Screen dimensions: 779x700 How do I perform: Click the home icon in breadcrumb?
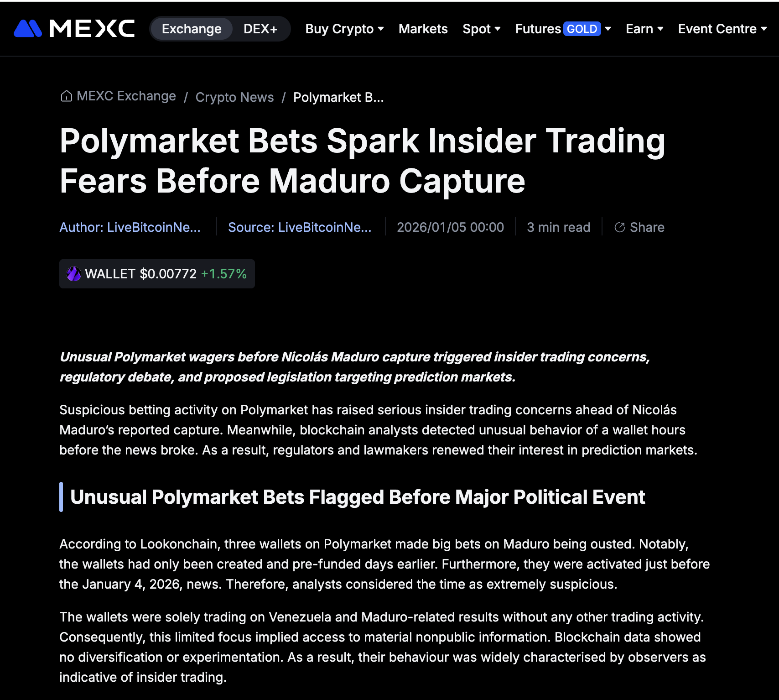[x=67, y=96]
